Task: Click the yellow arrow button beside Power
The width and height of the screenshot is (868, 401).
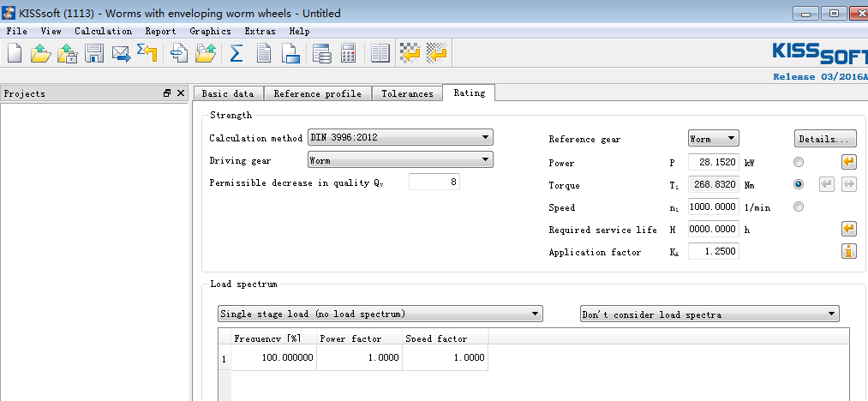Action: pyautogui.click(x=848, y=162)
